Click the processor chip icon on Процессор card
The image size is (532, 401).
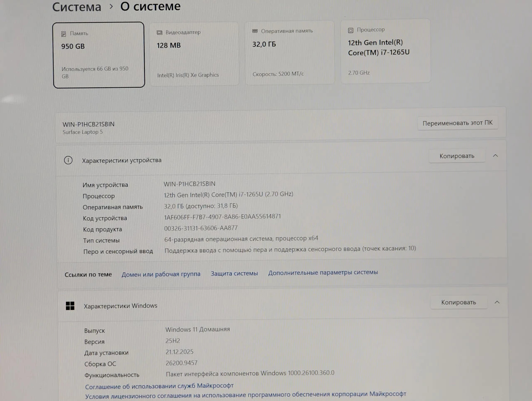[x=350, y=30]
